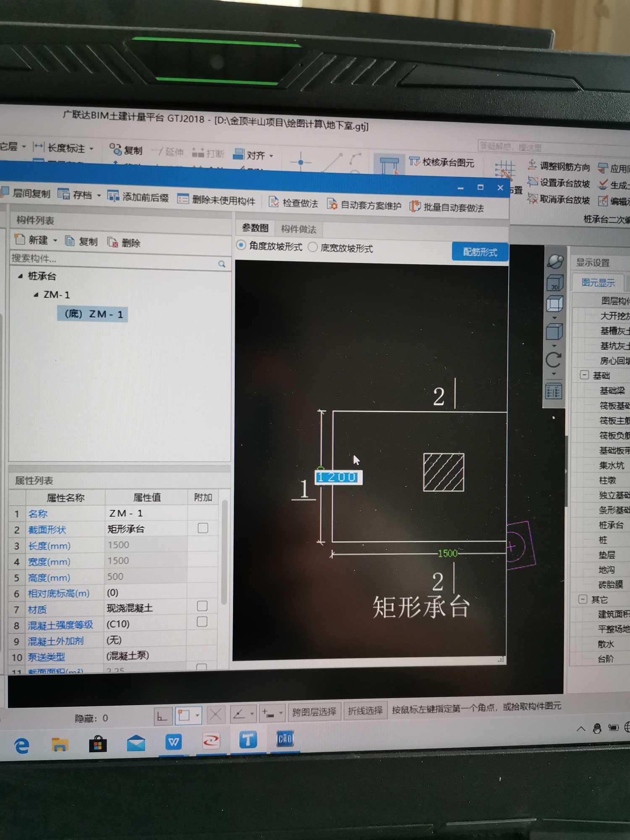Select 角度放坡形式 radio button
The height and width of the screenshot is (840, 630).
pyautogui.click(x=241, y=245)
